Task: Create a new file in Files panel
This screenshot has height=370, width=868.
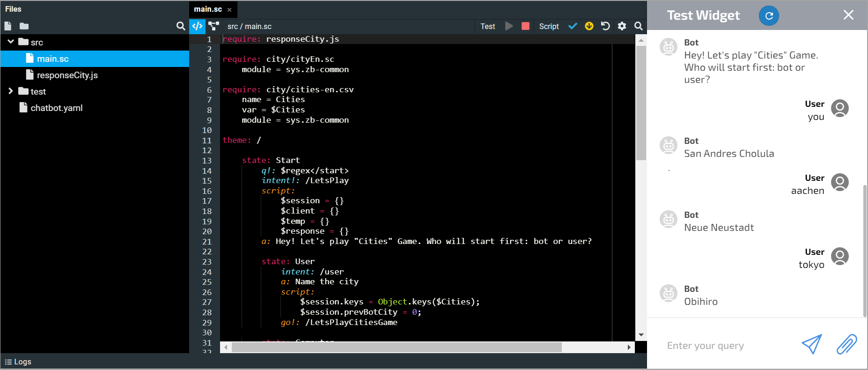Action: (x=8, y=26)
